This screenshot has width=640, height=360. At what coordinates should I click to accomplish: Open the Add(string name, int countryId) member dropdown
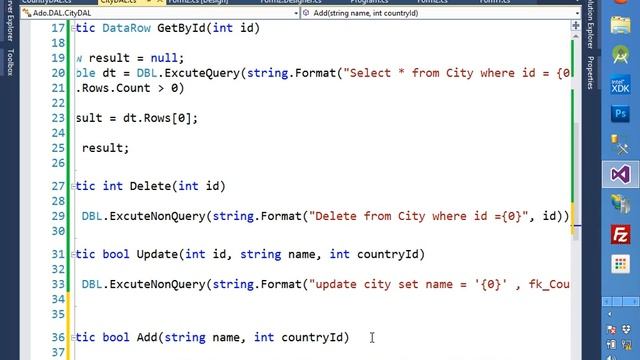(441, 13)
